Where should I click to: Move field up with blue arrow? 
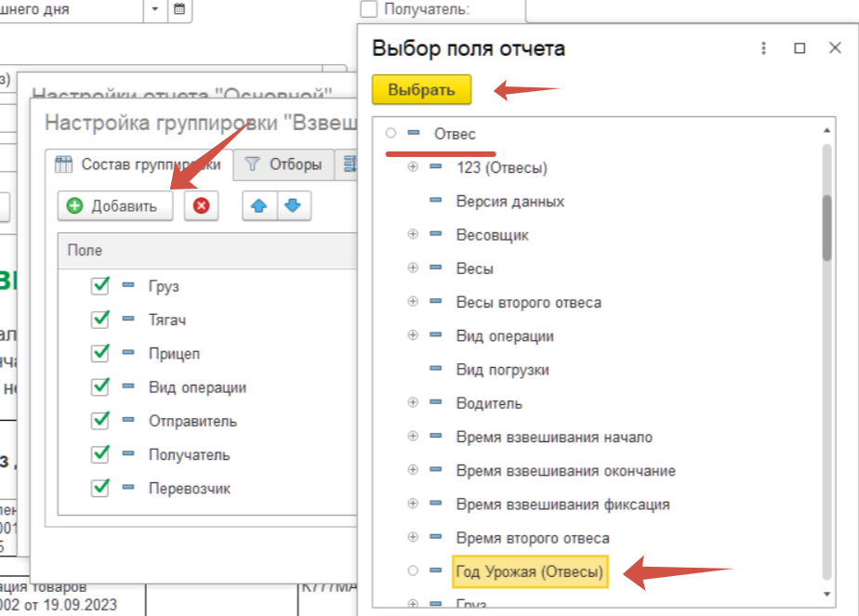coord(259,206)
